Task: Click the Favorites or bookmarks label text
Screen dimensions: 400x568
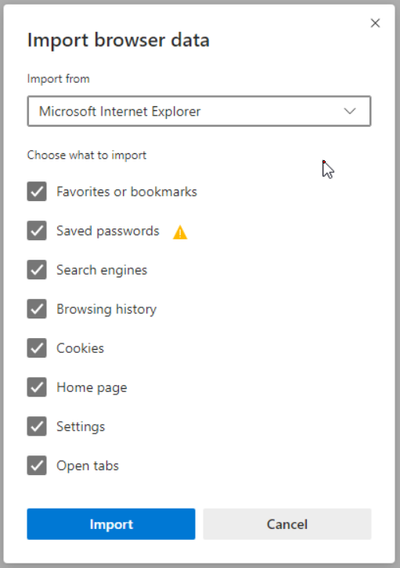Action: click(x=127, y=192)
